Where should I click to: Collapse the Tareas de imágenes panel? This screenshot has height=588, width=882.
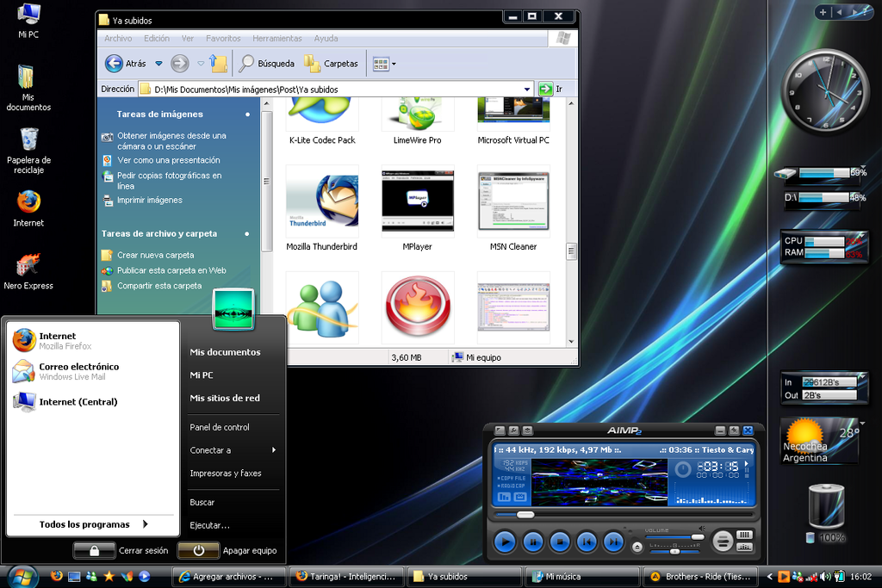tap(247, 115)
